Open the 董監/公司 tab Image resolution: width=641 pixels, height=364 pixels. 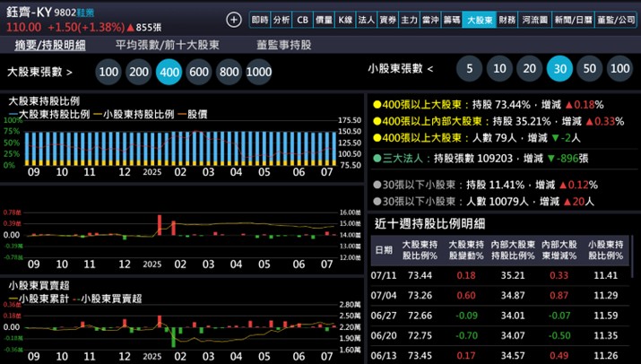coord(616,20)
